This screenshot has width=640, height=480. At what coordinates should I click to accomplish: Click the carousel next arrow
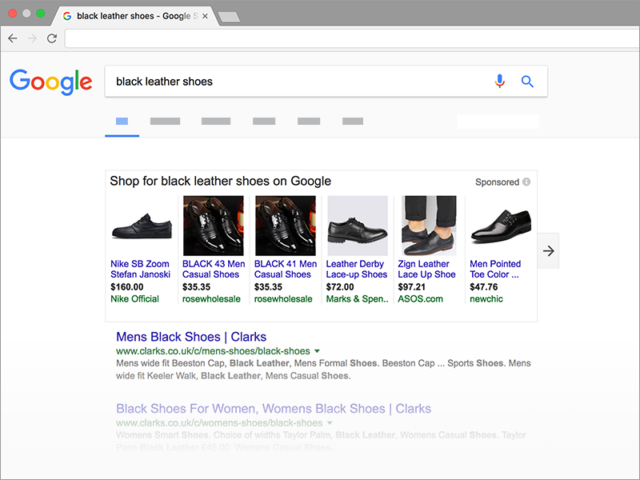(548, 251)
